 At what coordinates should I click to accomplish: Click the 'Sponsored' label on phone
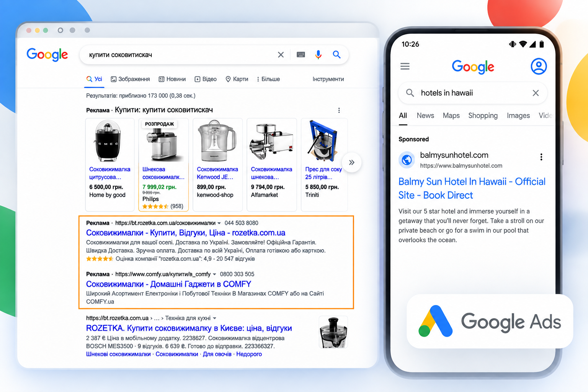tap(413, 139)
